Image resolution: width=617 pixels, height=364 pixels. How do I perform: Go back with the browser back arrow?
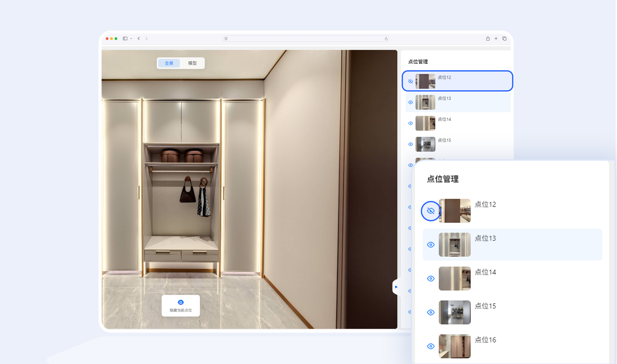click(x=139, y=39)
